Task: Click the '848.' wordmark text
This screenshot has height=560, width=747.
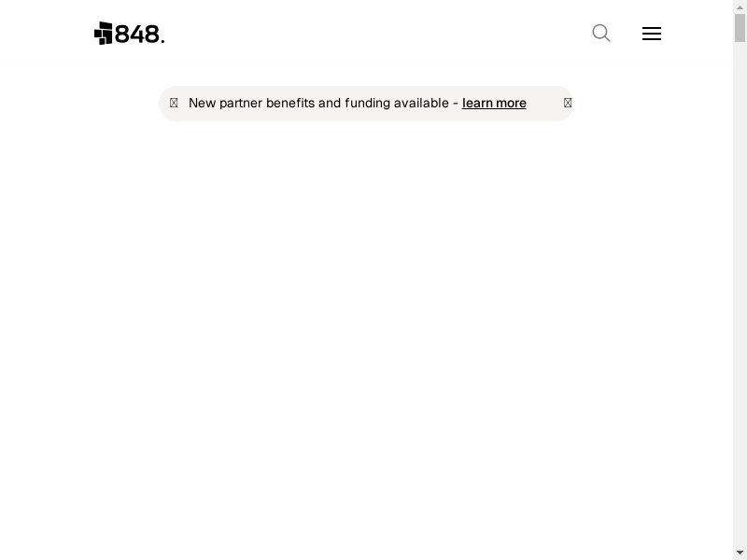Action: tap(139, 35)
